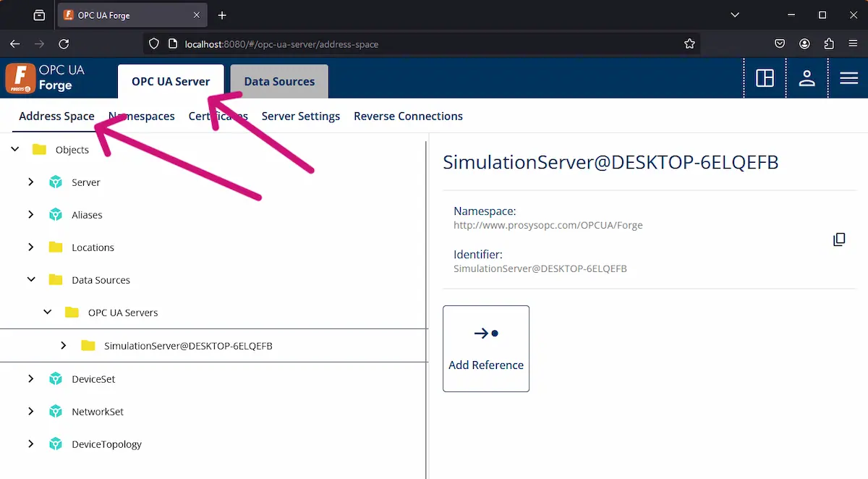The height and width of the screenshot is (479, 868).
Task: Open the Pocket save icon in toolbar
Action: click(780, 44)
